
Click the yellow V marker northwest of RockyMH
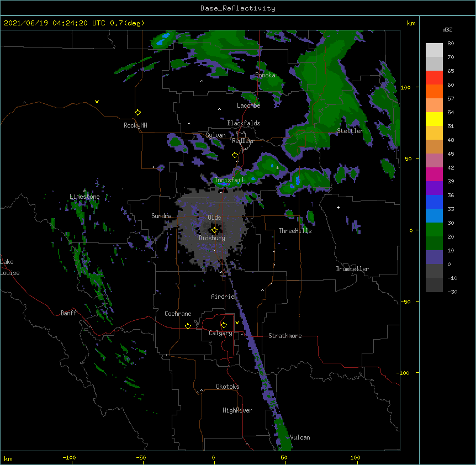[97, 102]
